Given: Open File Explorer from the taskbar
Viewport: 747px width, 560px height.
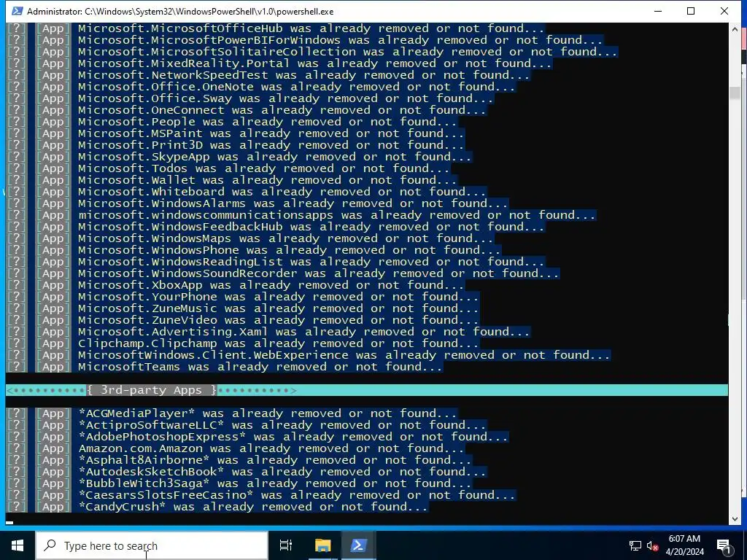Looking at the screenshot, I should [x=322, y=545].
